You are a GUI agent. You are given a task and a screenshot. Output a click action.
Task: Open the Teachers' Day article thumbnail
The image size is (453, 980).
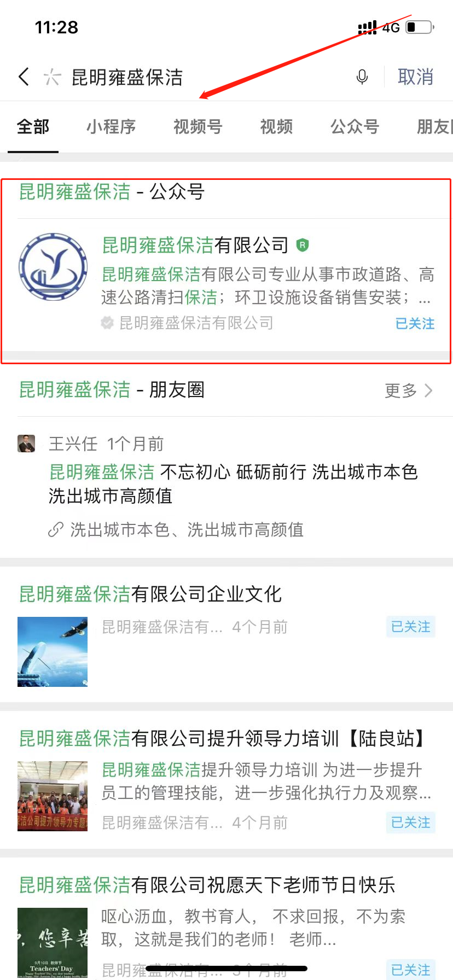[53, 943]
